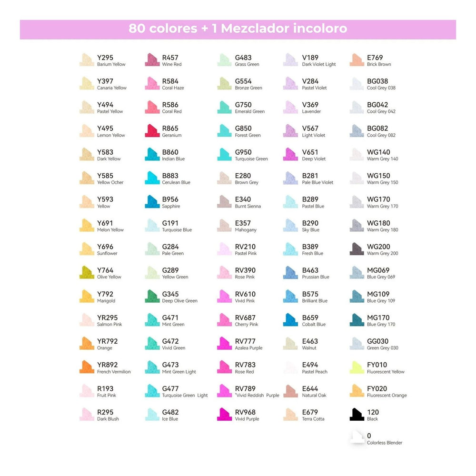
Task: Pick the B659 Cobalt Blue swatch
Action: click(x=290, y=320)
